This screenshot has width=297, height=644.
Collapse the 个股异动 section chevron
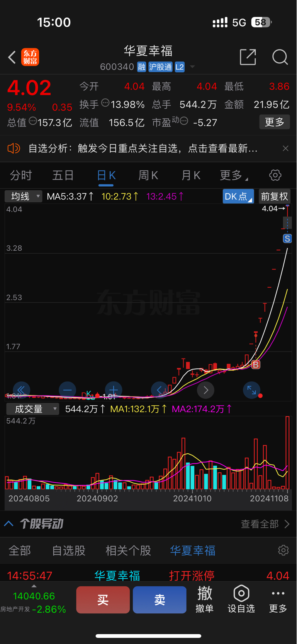9,524
